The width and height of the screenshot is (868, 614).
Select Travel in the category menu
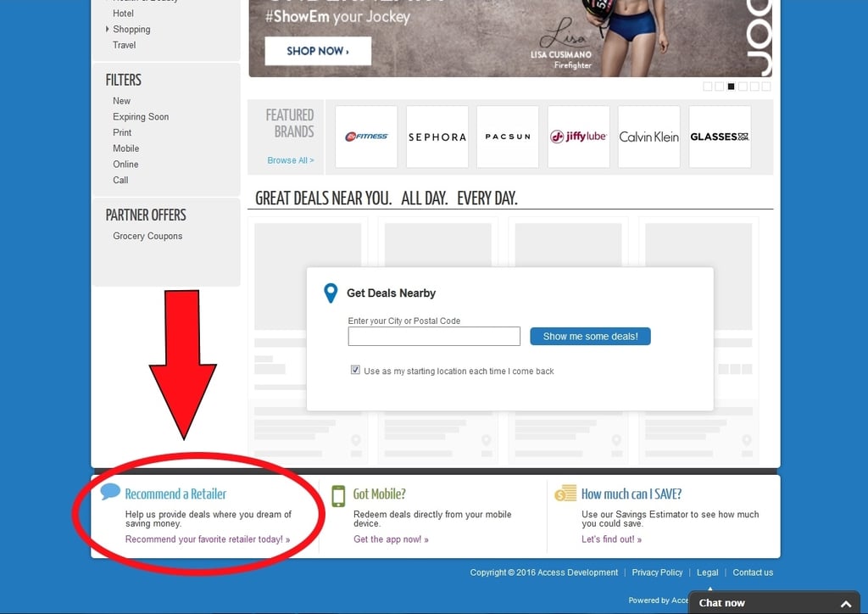(124, 45)
